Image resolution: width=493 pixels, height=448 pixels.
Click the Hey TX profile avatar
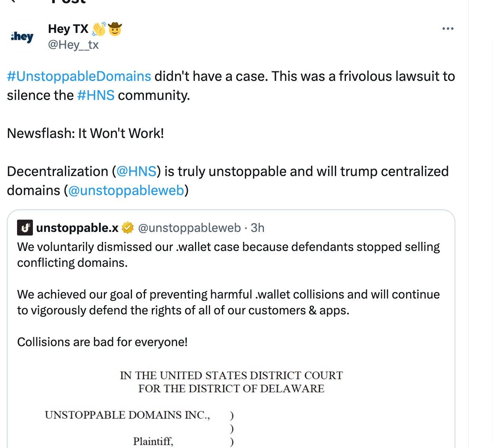(x=22, y=36)
